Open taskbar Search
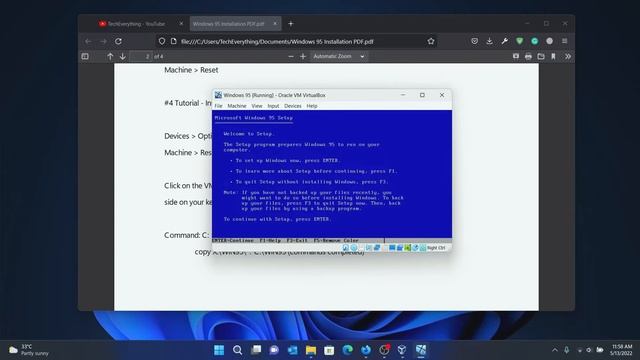The width and height of the screenshot is (640, 360). click(237, 350)
